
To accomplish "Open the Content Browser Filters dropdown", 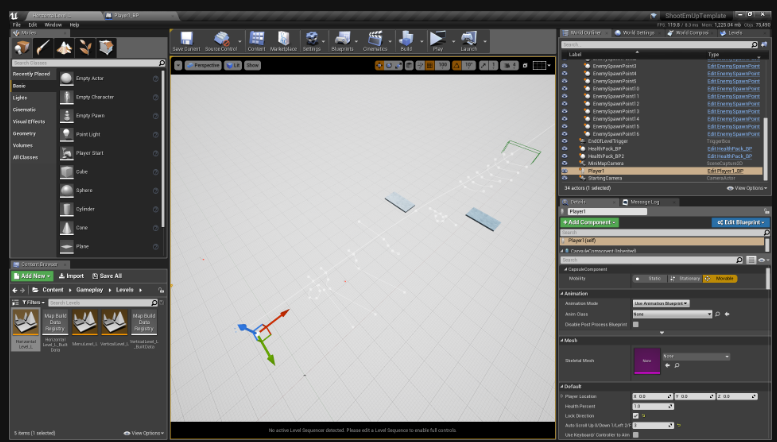I will pos(33,302).
